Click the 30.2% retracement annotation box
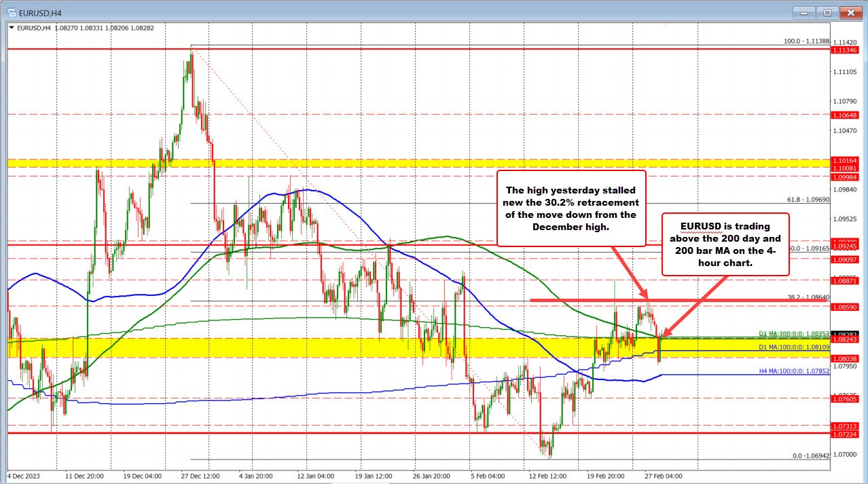Viewport: 868px width, 484px height. [571, 208]
